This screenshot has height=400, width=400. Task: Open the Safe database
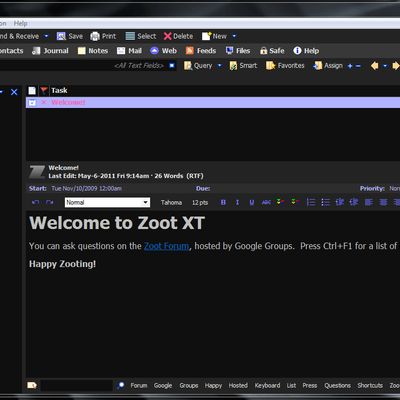(x=272, y=51)
